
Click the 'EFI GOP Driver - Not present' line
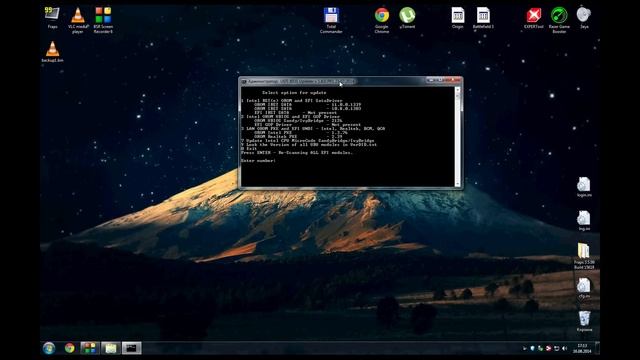pyautogui.click(x=307, y=124)
